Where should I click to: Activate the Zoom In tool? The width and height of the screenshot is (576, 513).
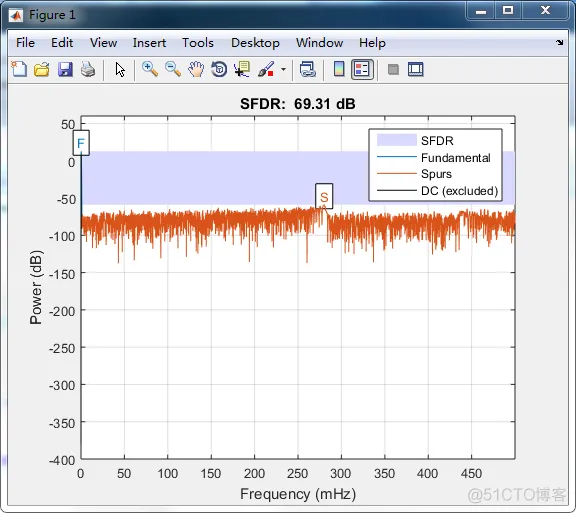(150, 69)
